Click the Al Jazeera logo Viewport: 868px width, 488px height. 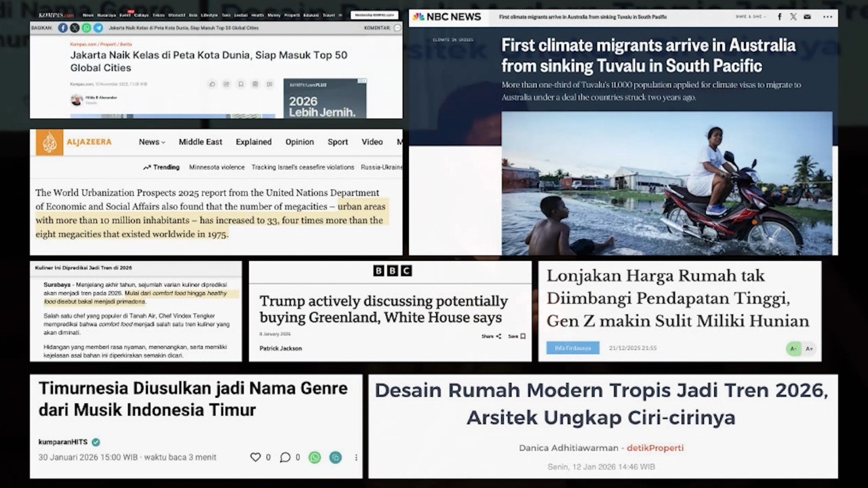pyautogui.click(x=74, y=142)
